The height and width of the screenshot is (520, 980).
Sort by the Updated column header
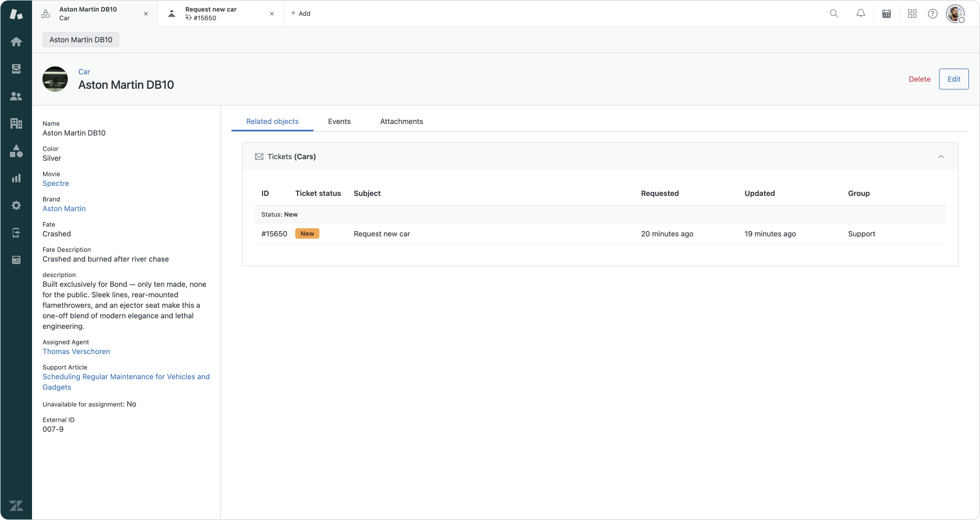pos(760,193)
